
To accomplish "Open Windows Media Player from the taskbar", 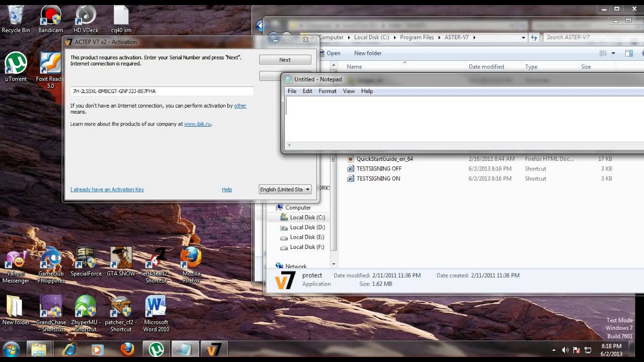I will (98, 349).
